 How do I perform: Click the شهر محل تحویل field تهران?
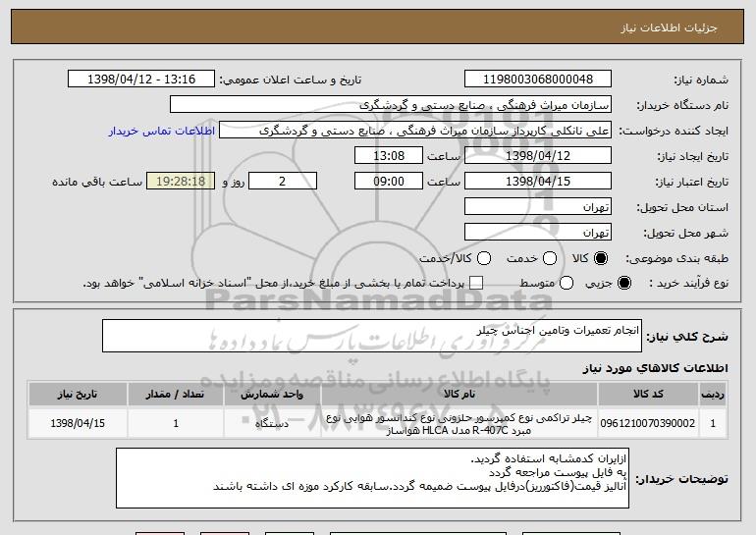[x=538, y=233]
